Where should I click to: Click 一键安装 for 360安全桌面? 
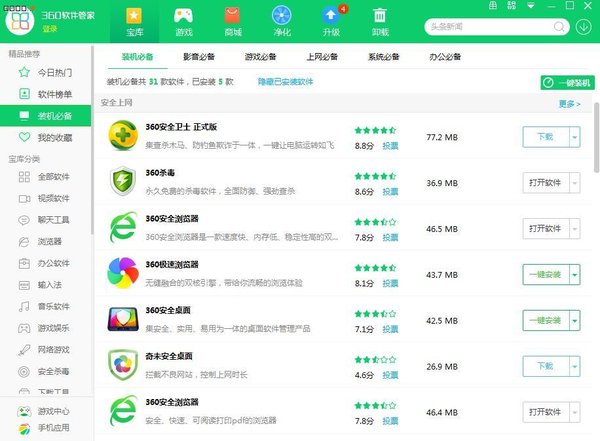pos(546,320)
